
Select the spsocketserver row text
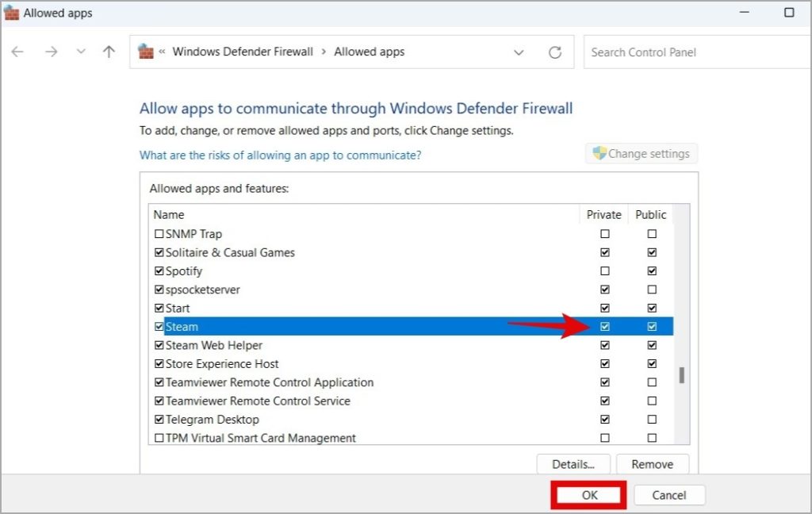202,290
